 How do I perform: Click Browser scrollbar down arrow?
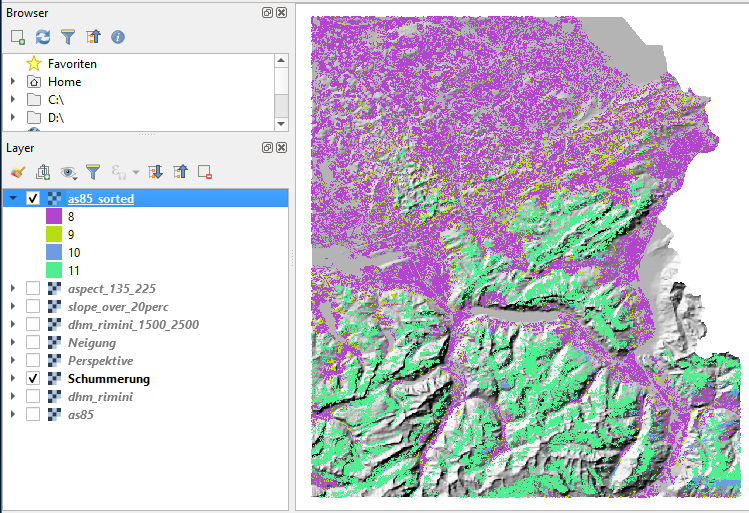pos(281,123)
